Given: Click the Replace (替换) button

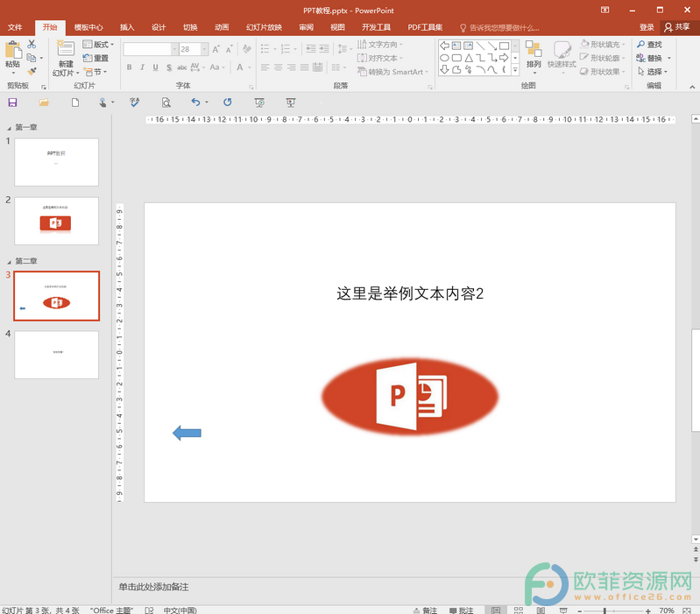Looking at the screenshot, I should pos(653,58).
